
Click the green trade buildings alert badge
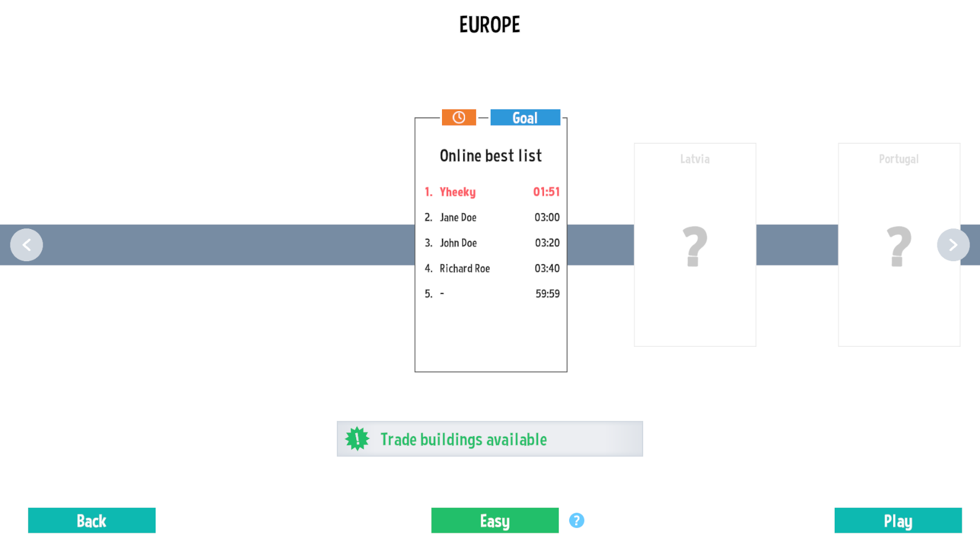(357, 439)
